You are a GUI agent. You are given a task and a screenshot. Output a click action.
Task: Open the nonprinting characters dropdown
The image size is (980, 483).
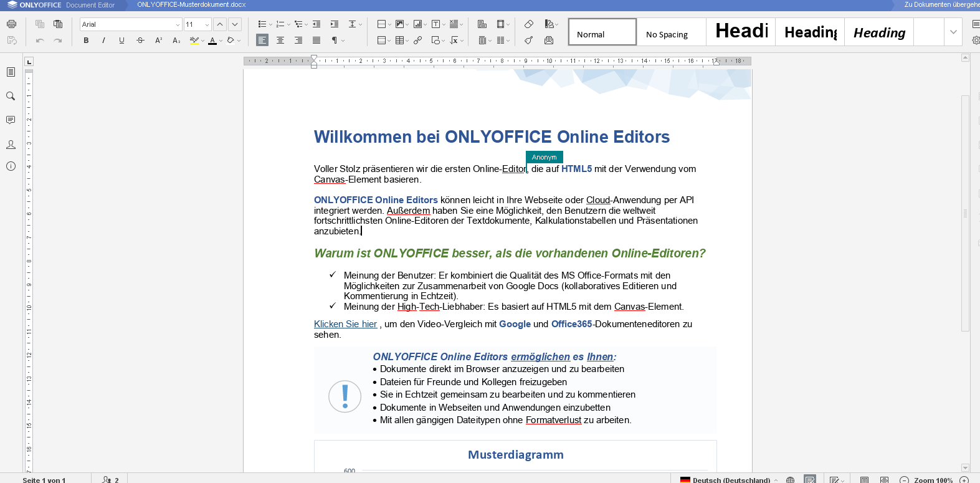tap(343, 41)
